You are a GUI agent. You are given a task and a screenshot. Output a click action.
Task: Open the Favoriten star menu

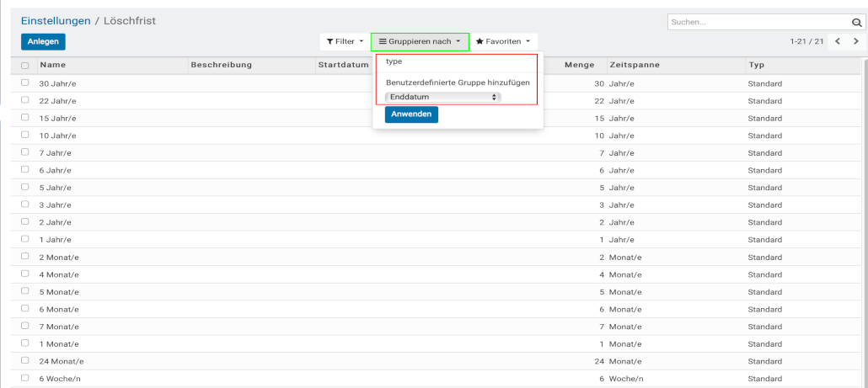[x=503, y=41]
